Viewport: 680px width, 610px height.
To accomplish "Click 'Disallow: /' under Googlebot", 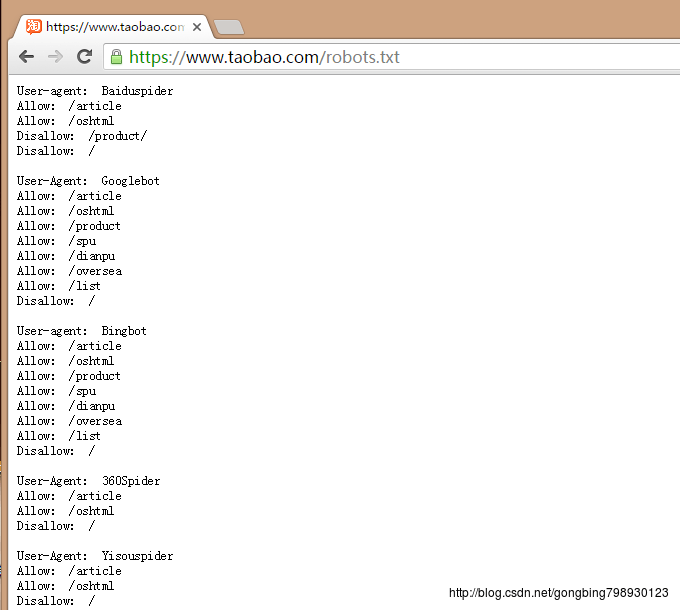I will 56,301.
